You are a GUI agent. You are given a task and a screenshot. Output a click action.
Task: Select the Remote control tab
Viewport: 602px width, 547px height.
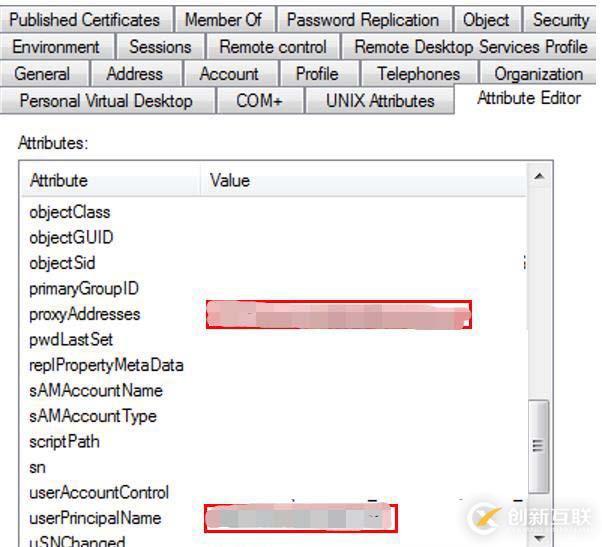pos(273,47)
